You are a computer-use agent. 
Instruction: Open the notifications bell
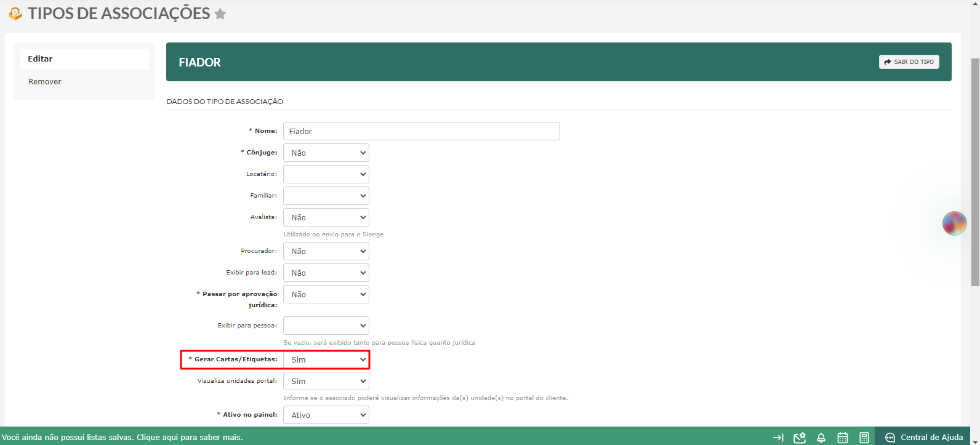point(821,438)
